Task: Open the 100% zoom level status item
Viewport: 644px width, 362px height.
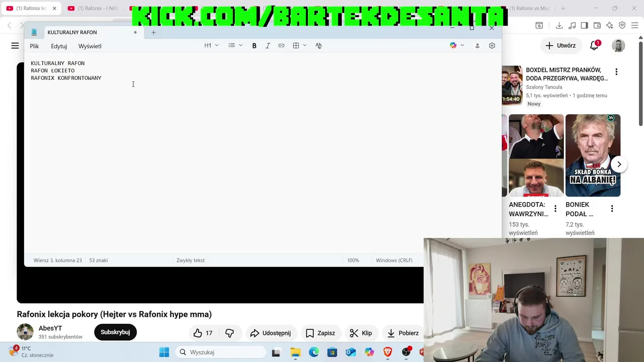Action: 353,260
